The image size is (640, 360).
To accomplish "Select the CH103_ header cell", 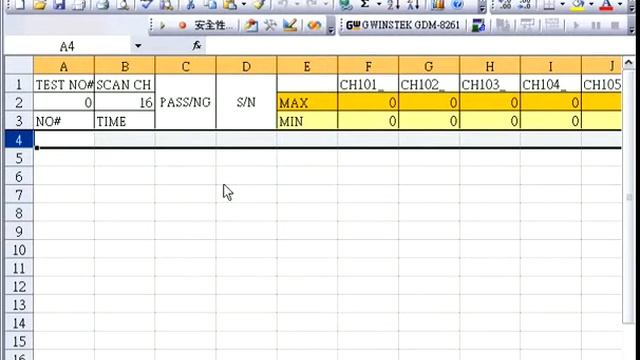I will coord(490,84).
